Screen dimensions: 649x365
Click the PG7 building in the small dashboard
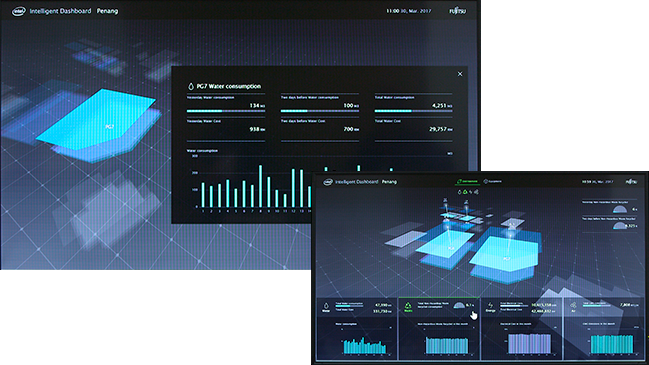click(506, 251)
